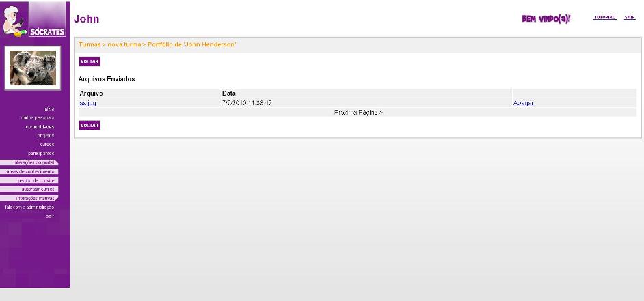Click the top VOLTAR button
The image size is (644, 301).
point(90,61)
